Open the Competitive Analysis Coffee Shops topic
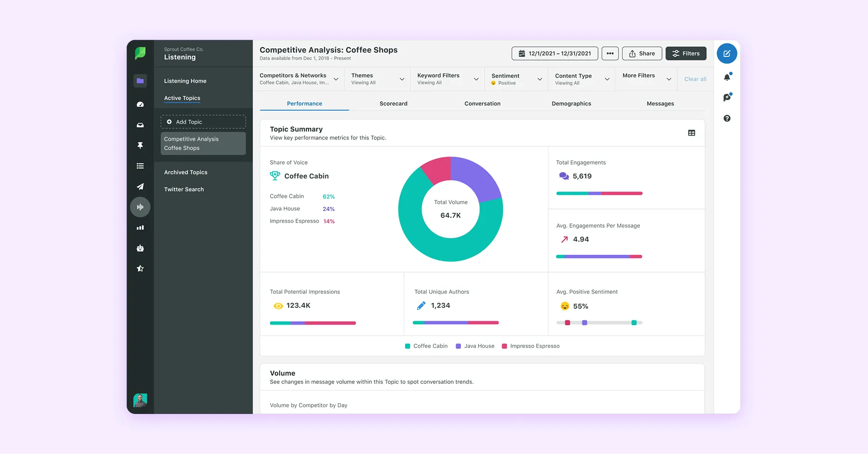Image resolution: width=868 pixels, height=454 pixels. point(203,143)
